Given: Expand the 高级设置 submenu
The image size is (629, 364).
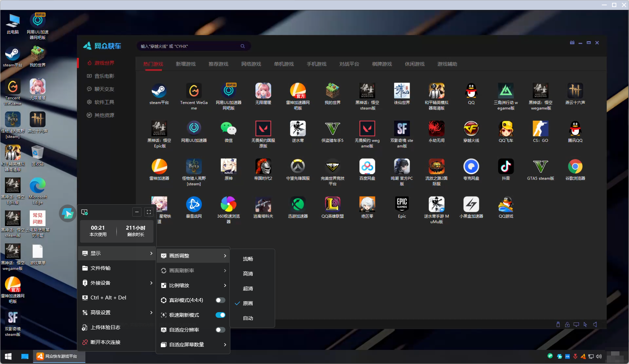Looking at the screenshot, I should (117, 313).
